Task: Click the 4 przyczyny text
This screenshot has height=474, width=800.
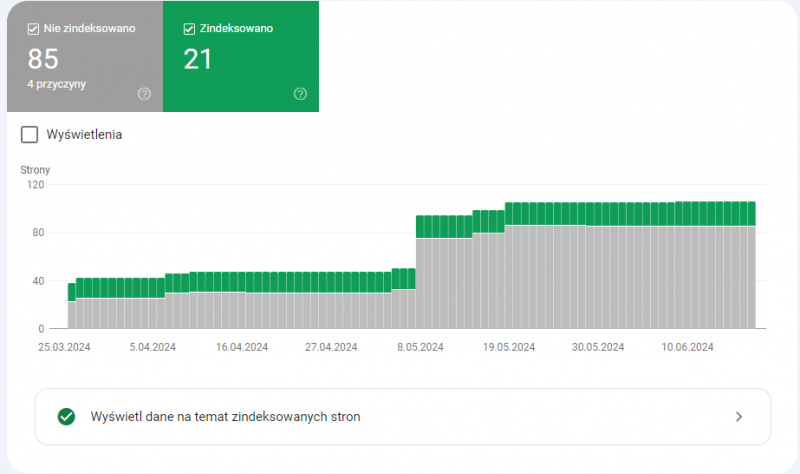Action: pos(56,84)
